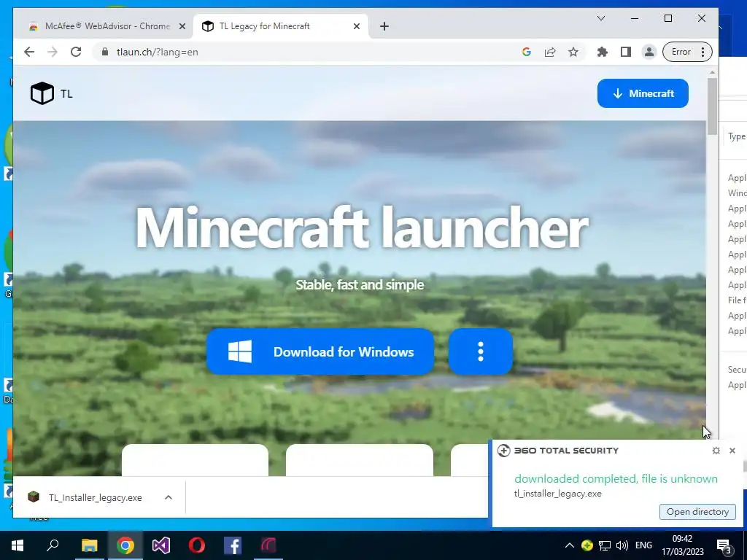
Task: Click Chrome's forward arrow
Action: click(53, 52)
